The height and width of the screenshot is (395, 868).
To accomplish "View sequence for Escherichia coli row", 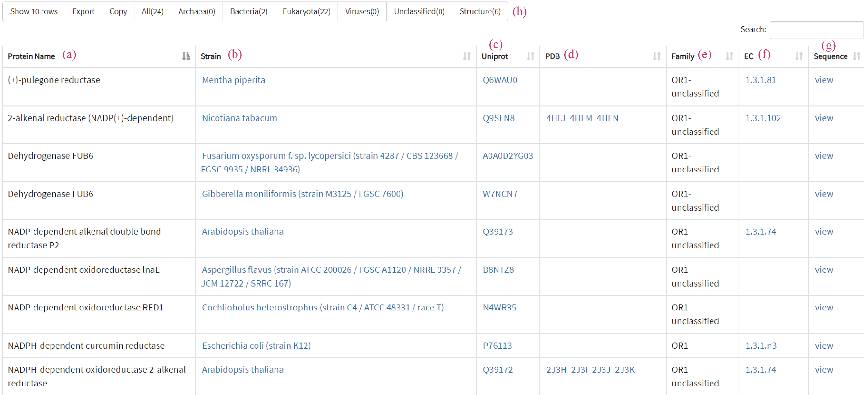I will (823, 346).
